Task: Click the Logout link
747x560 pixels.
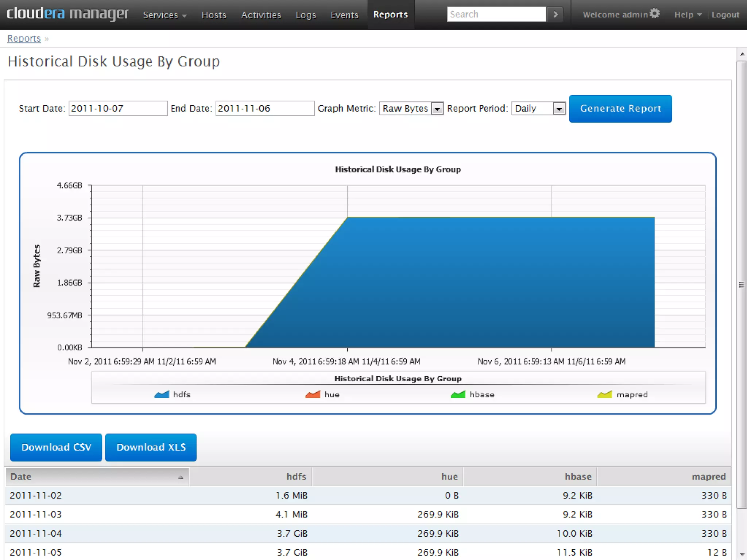Action: pos(725,15)
